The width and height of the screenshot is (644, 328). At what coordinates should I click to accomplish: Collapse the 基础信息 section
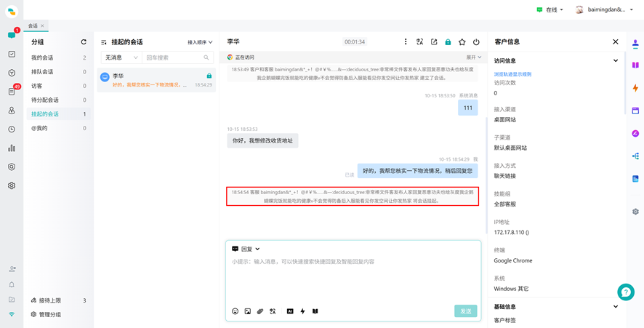point(616,306)
